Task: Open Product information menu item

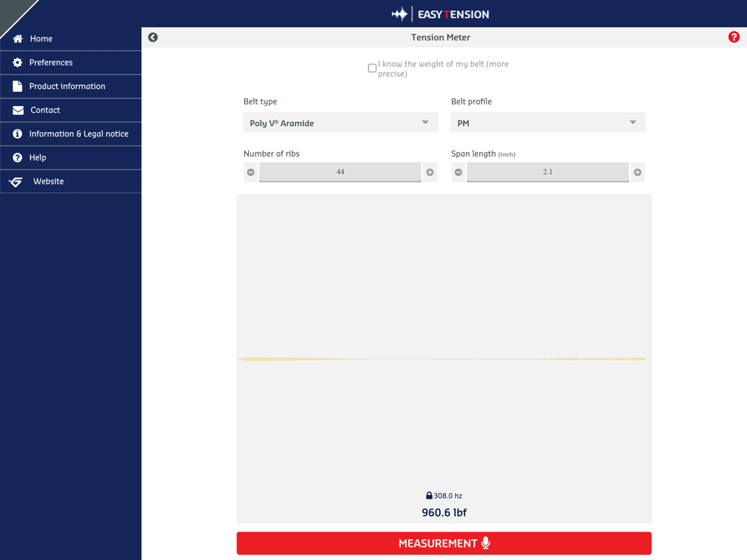Action: coord(70,86)
